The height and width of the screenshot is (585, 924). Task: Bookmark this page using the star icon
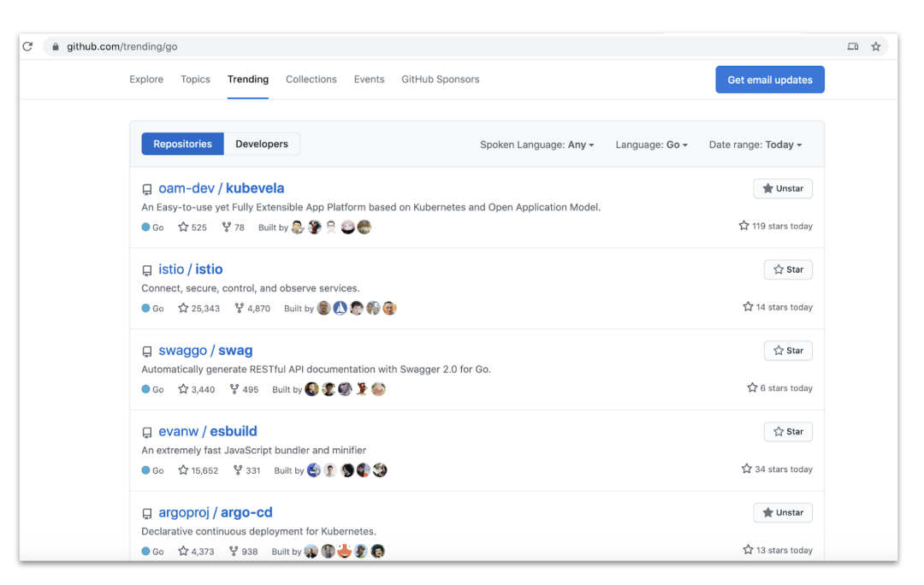876,46
